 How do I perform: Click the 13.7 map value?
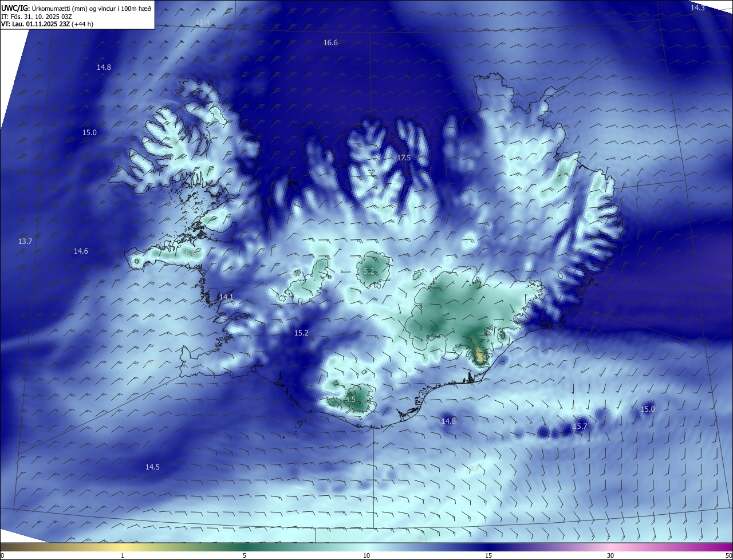pyautogui.click(x=25, y=242)
